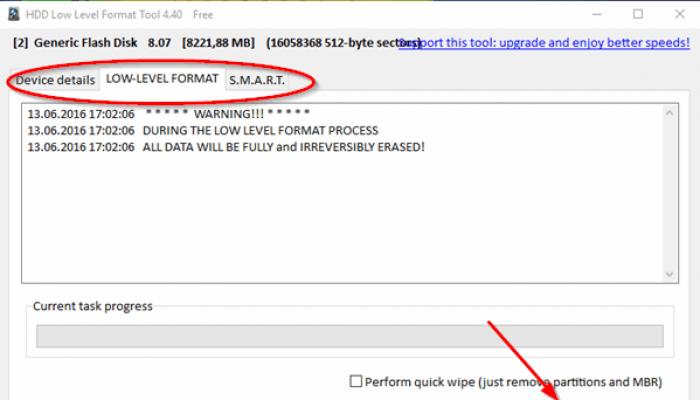
Task: Enable the Perform quick wipe checkbox
Action: pyautogui.click(x=356, y=381)
